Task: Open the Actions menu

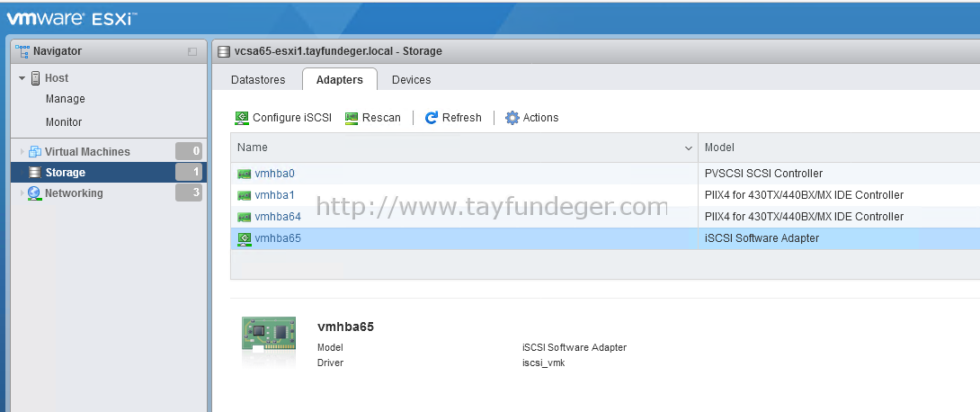Action: click(532, 118)
